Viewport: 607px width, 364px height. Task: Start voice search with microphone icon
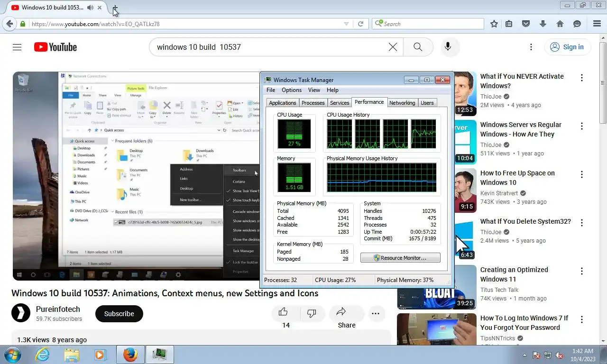tap(448, 47)
